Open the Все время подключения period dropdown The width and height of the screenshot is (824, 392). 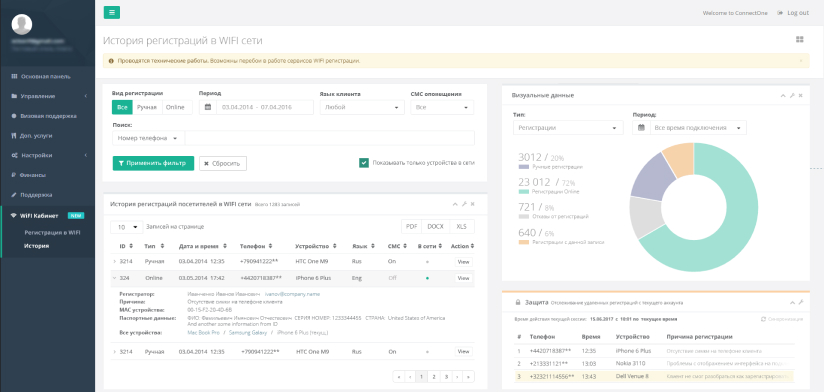click(x=698, y=128)
